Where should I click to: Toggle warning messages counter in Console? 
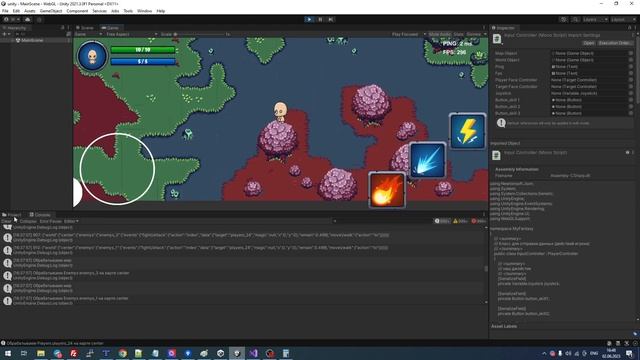tap(460, 221)
